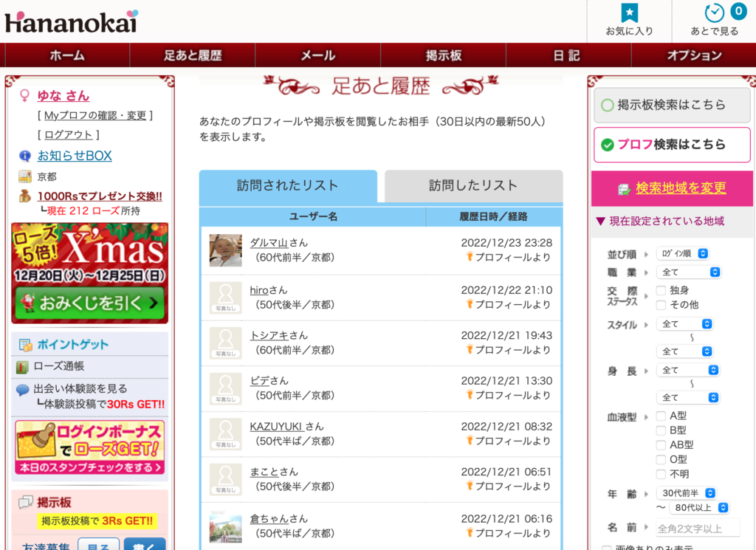Click the ポイントゲット icon
Screen dimensions: 756x550
tap(26, 345)
